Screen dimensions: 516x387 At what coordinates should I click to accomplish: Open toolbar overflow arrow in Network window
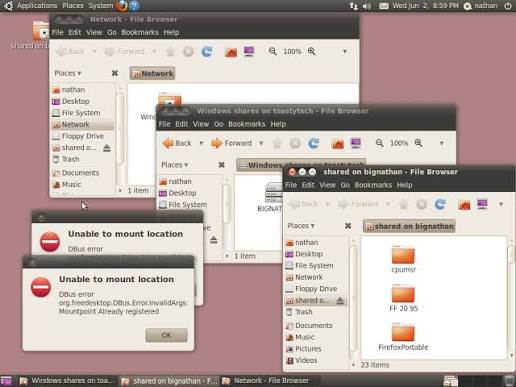345,51
